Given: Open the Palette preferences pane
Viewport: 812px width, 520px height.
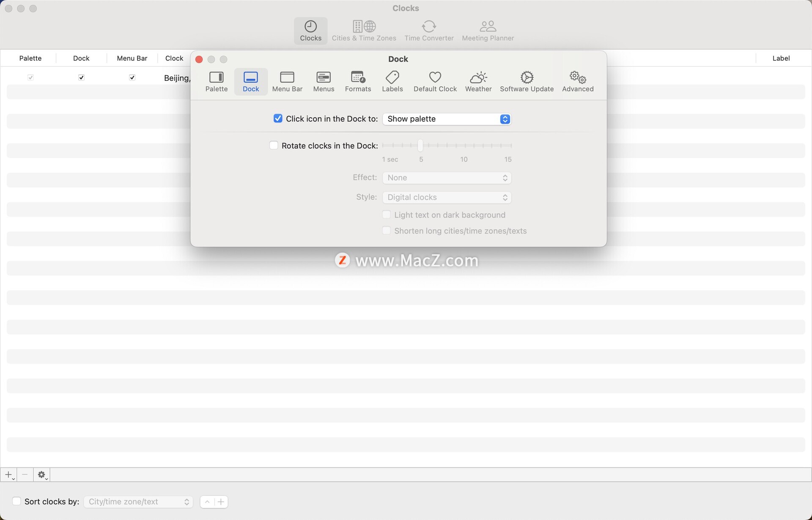Looking at the screenshot, I should pyautogui.click(x=216, y=81).
